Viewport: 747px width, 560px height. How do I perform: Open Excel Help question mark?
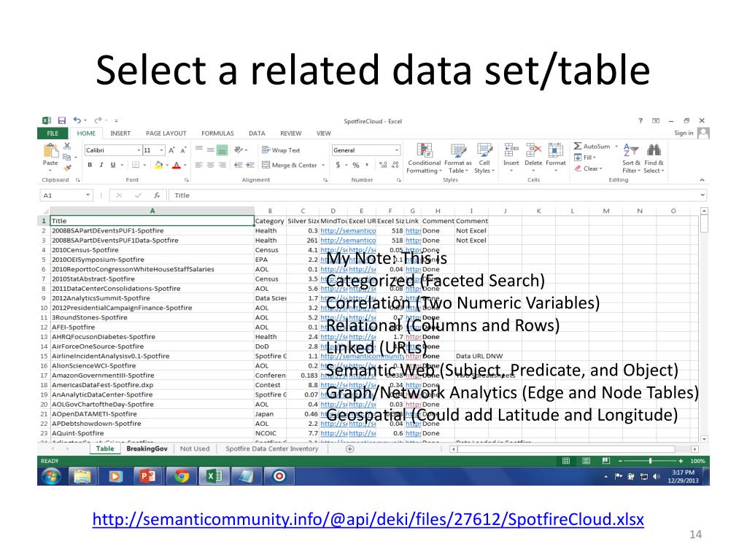(x=640, y=120)
